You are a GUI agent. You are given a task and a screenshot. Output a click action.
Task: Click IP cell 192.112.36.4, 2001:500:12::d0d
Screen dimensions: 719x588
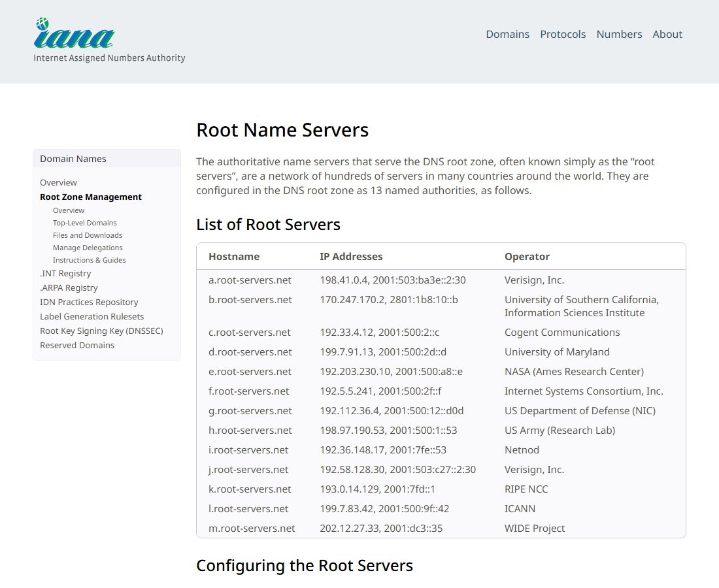(x=392, y=411)
